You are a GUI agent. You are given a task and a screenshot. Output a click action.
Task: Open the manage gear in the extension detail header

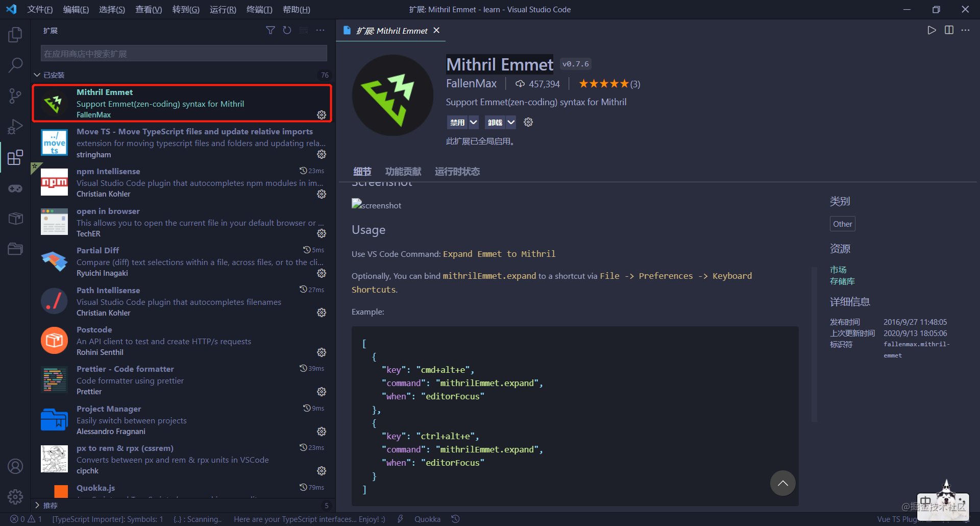(x=528, y=122)
